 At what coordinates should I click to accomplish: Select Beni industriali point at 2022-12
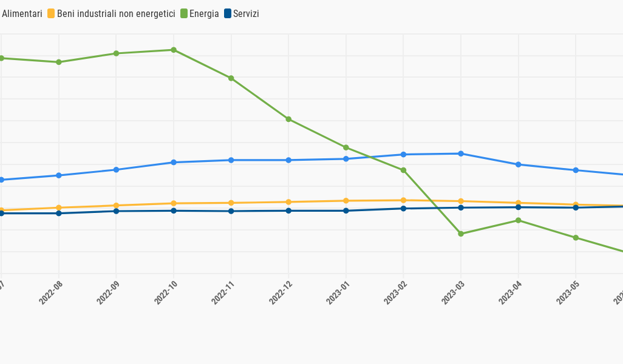click(288, 202)
